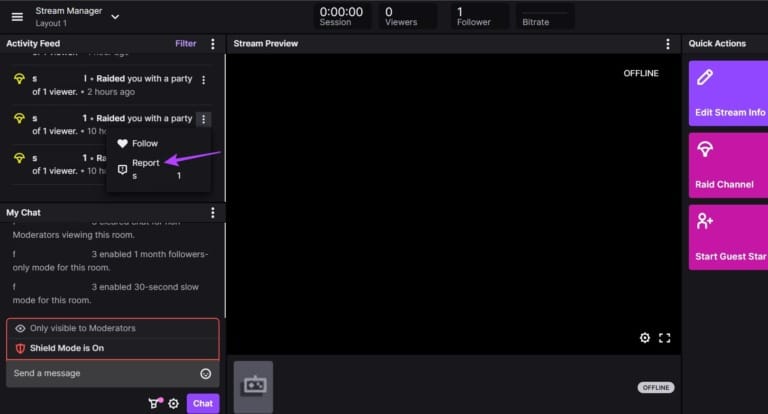This screenshot has height=414, width=768.
Task: Click the Activity Feed panel title
Action: click(33, 44)
